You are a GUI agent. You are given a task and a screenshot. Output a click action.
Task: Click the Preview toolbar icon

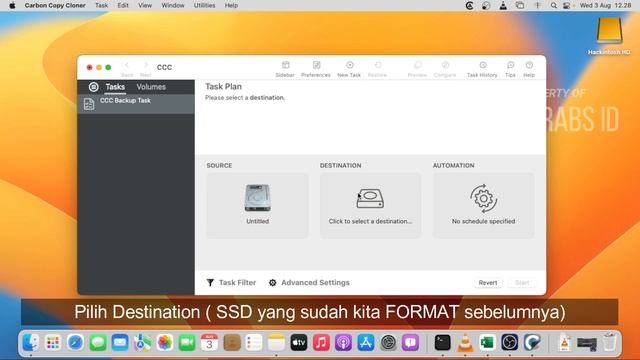(417, 69)
